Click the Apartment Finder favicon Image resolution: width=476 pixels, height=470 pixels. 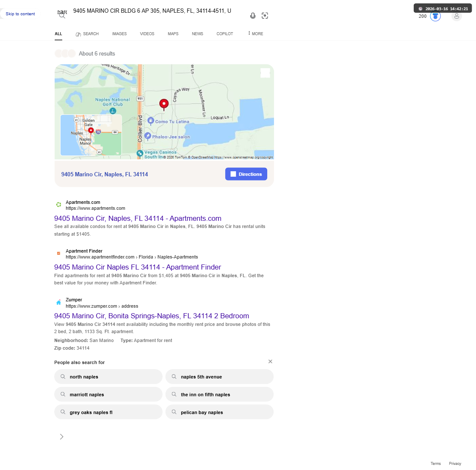click(58, 253)
